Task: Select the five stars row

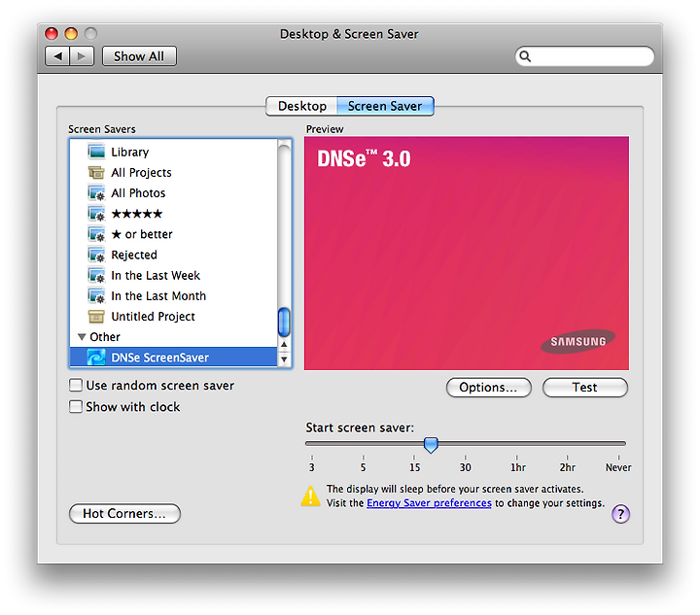Action: coord(174,214)
